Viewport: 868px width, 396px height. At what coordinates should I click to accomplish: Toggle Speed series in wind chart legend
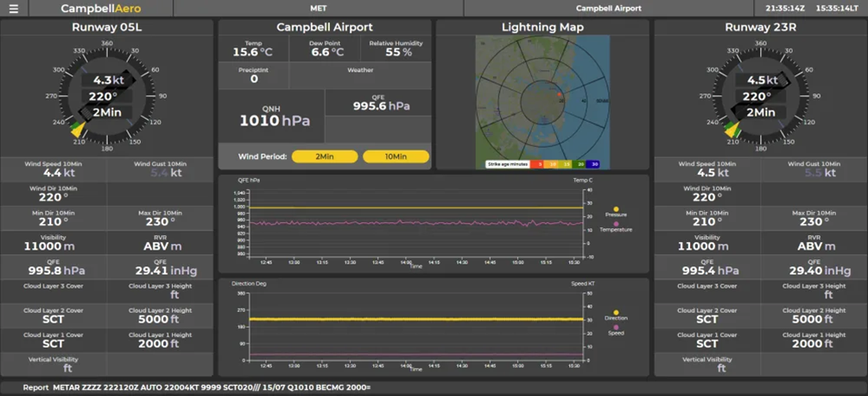(x=616, y=329)
